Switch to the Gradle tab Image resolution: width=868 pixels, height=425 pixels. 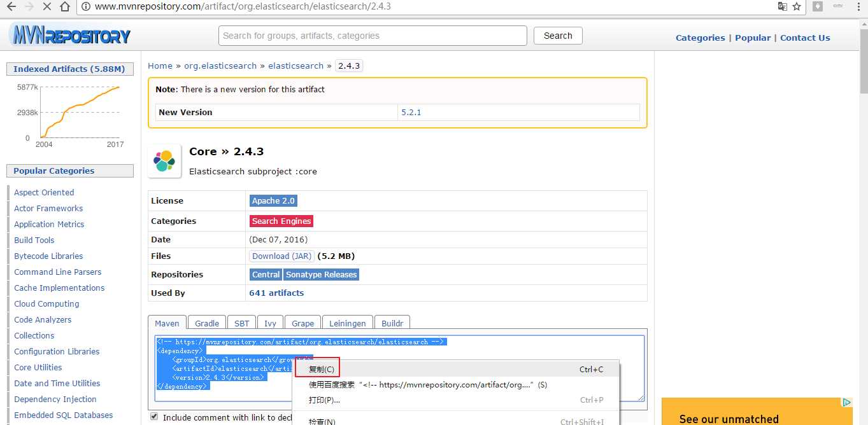click(x=207, y=323)
